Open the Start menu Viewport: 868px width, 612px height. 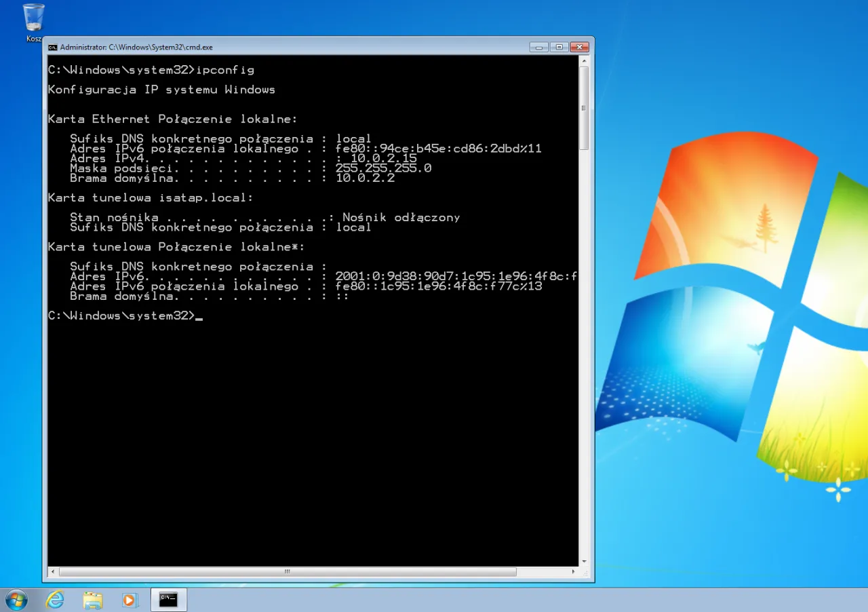pos(15,599)
